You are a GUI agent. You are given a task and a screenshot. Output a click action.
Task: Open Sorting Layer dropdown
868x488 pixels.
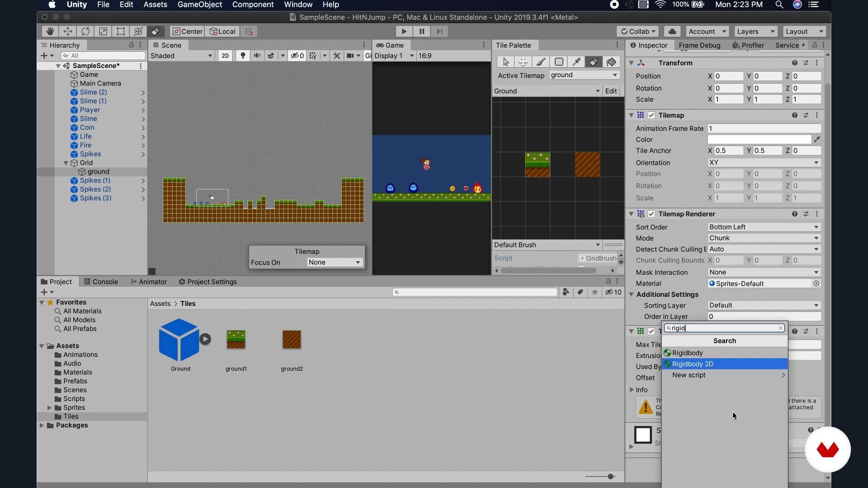pyautogui.click(x=764, y=305)
